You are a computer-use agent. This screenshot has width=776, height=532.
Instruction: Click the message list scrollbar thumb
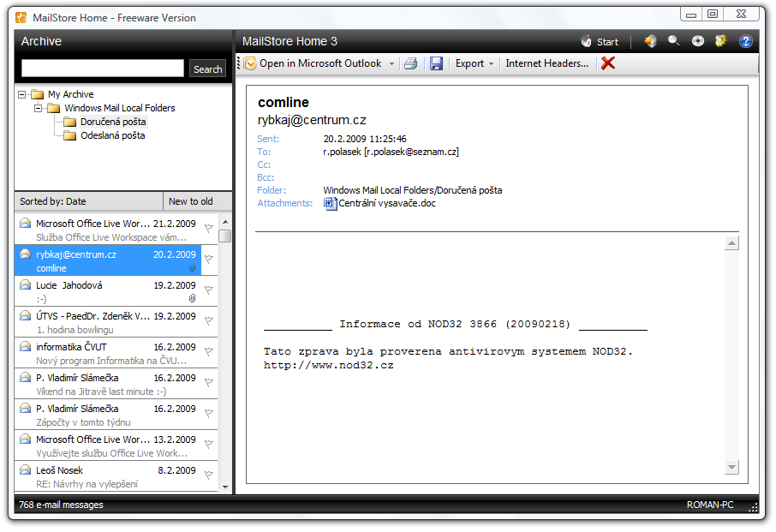(x=225, y=236)
